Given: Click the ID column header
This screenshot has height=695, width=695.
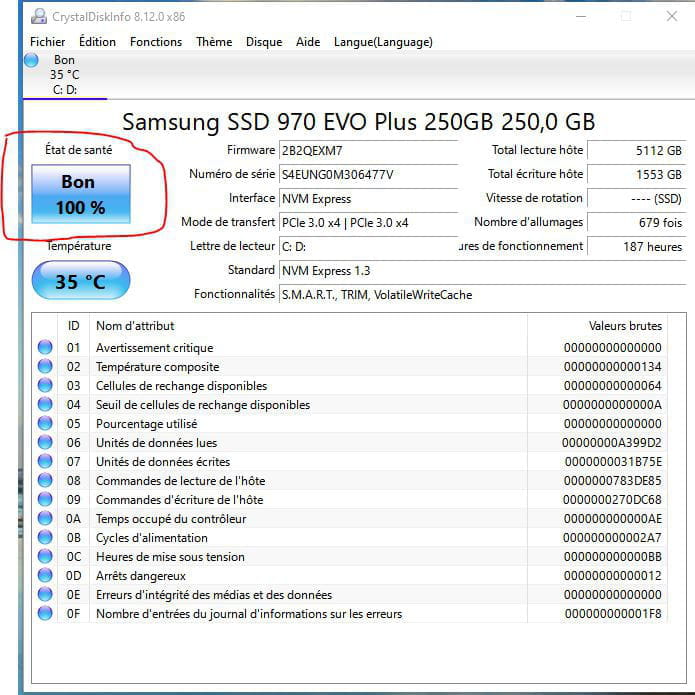Looking at the screenshot, I should (x=74, y=326).
